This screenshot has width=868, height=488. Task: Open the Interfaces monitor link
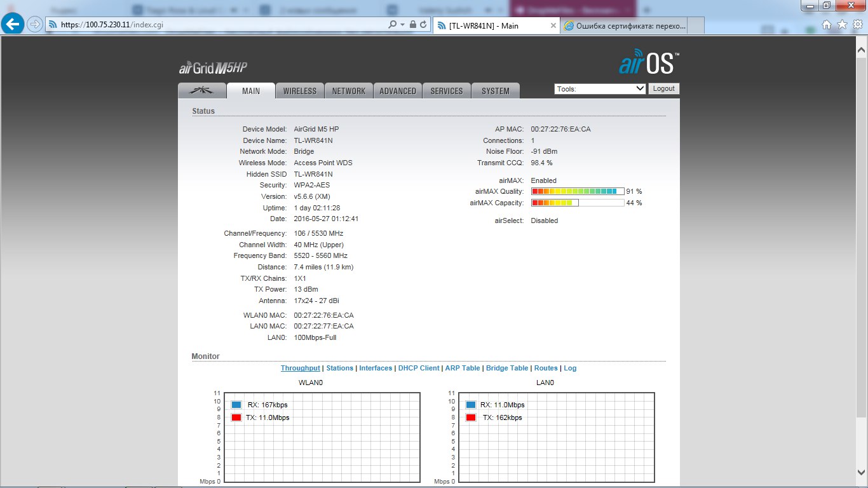point(376,368)
